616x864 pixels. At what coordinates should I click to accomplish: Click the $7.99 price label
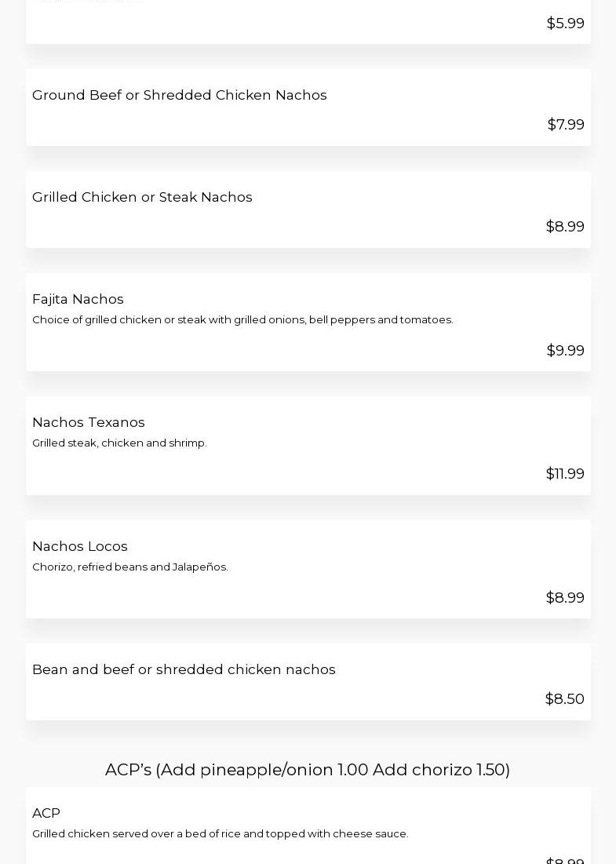point(566,125)
